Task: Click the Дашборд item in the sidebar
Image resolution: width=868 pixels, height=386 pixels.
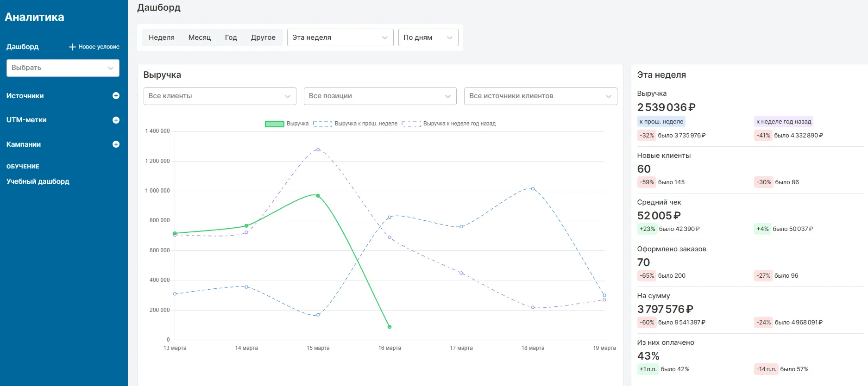Action: (23, 47)
